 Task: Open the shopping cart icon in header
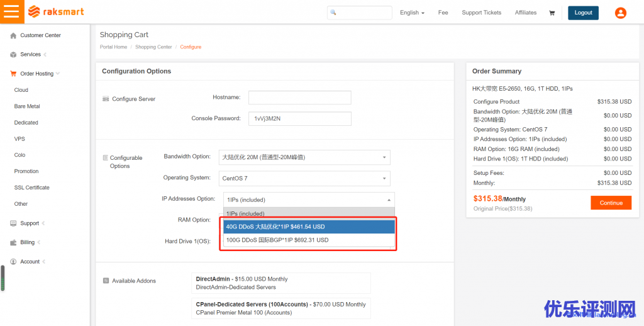(x=552, y=13)
